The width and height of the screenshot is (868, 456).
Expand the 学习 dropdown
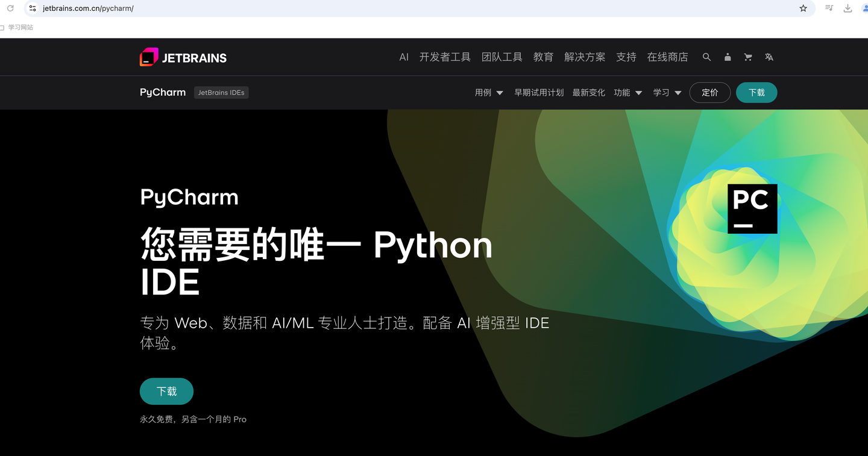667,93
